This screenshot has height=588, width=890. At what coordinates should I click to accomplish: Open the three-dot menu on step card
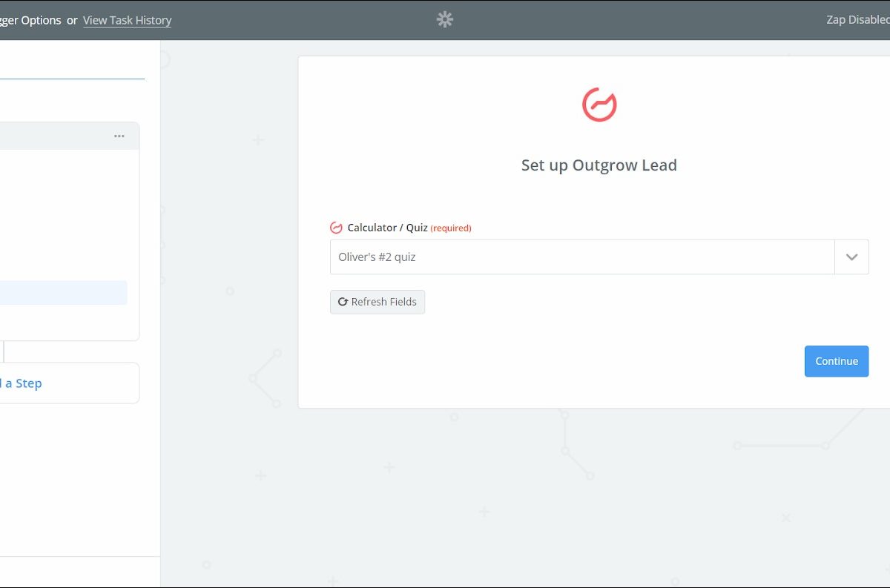coord(119,136)
